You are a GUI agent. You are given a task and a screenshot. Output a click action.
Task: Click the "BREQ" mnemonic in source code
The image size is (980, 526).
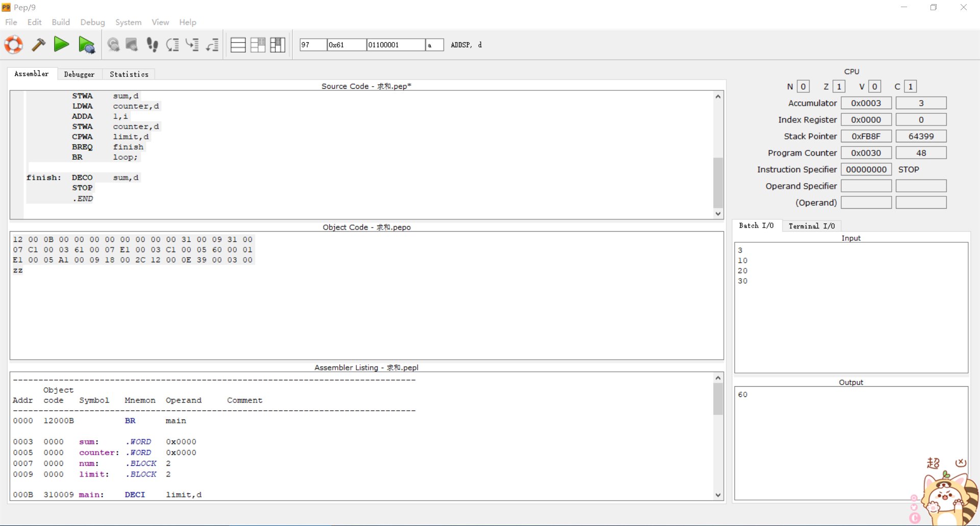(x=82, y=147)
